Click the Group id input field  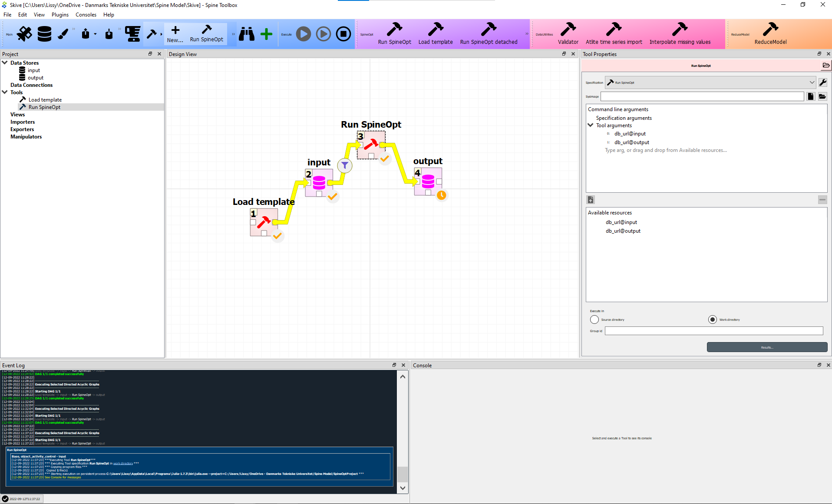coord(714,331)
